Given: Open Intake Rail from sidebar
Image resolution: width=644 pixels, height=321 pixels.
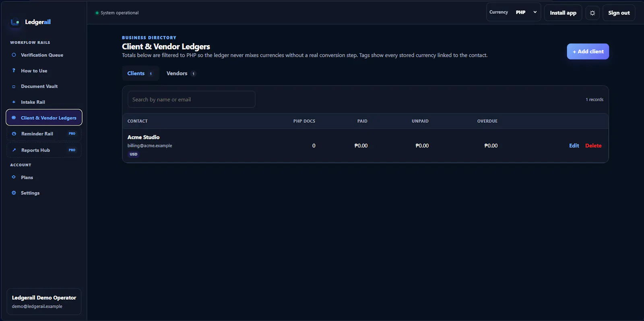Looking at the screenshot, I should pos(44,102).
